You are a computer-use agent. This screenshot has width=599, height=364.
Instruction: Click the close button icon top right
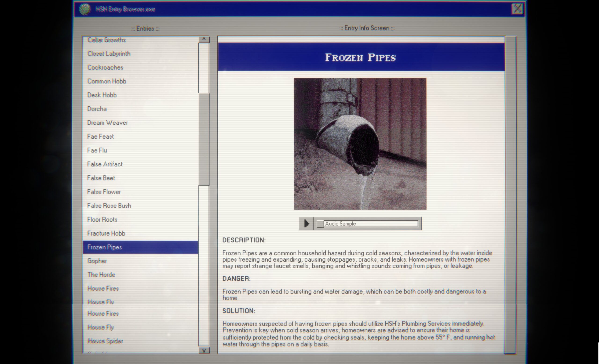coord(518,9)
